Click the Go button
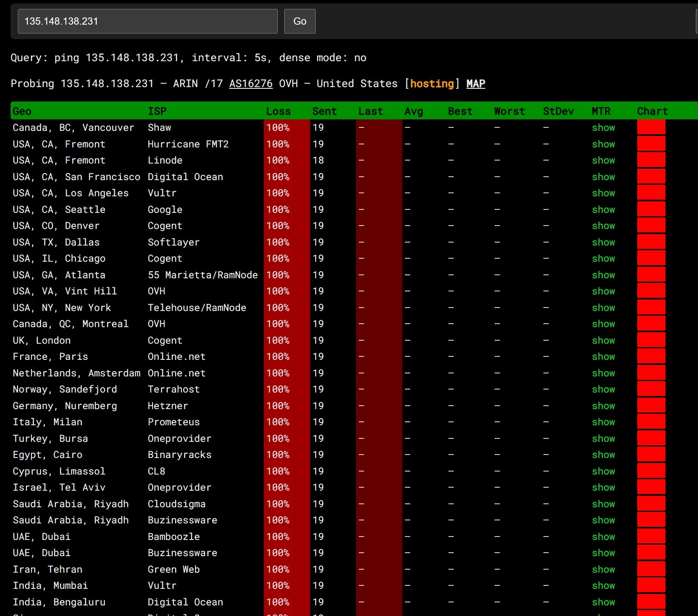698x616 pixels. pyautogui.click(x=300, y=21)
